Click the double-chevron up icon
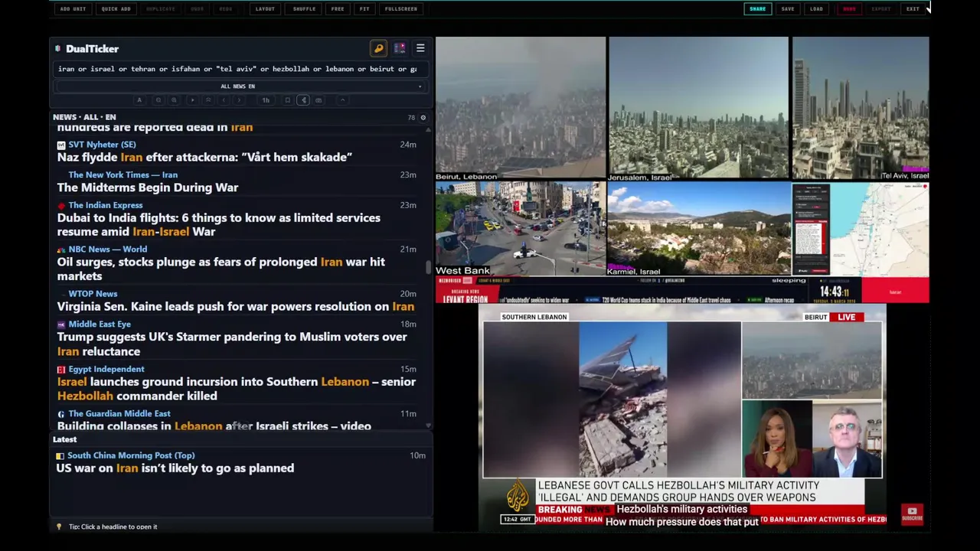Viewport: 980px width, 551px height. 208,100
